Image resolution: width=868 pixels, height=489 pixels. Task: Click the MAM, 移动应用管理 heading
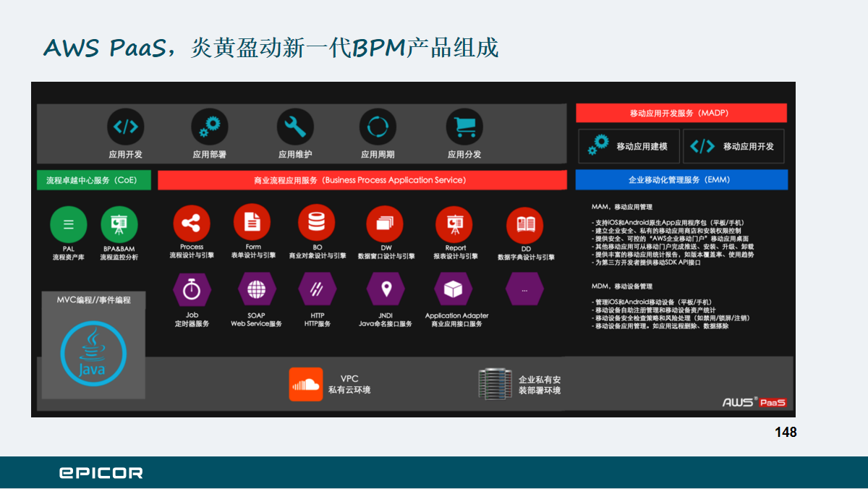coord(622,207)
